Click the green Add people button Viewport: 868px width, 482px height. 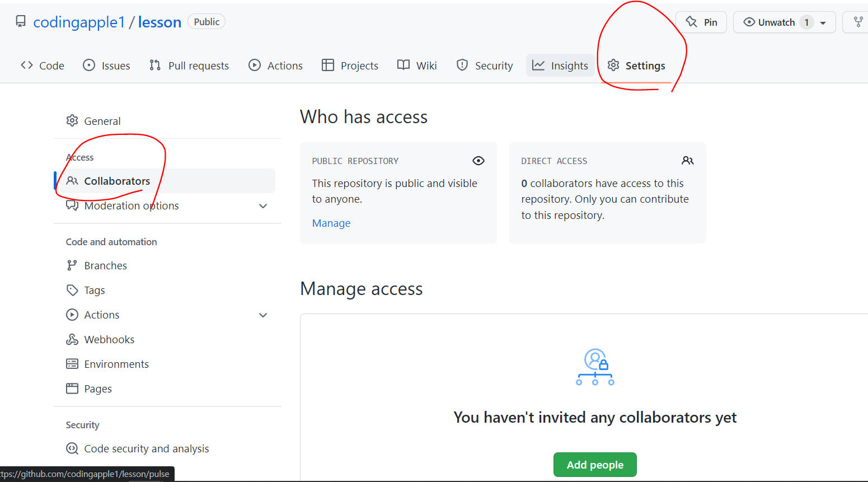coord(595,465)
